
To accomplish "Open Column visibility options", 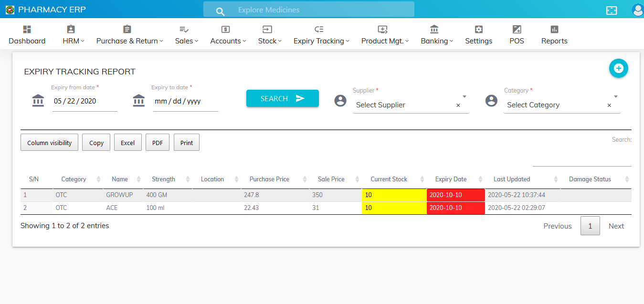I will [49, 142].
